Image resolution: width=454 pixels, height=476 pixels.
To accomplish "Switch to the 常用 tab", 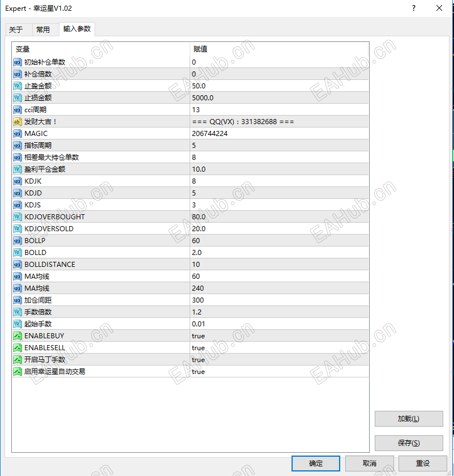I will click(44, 29).
